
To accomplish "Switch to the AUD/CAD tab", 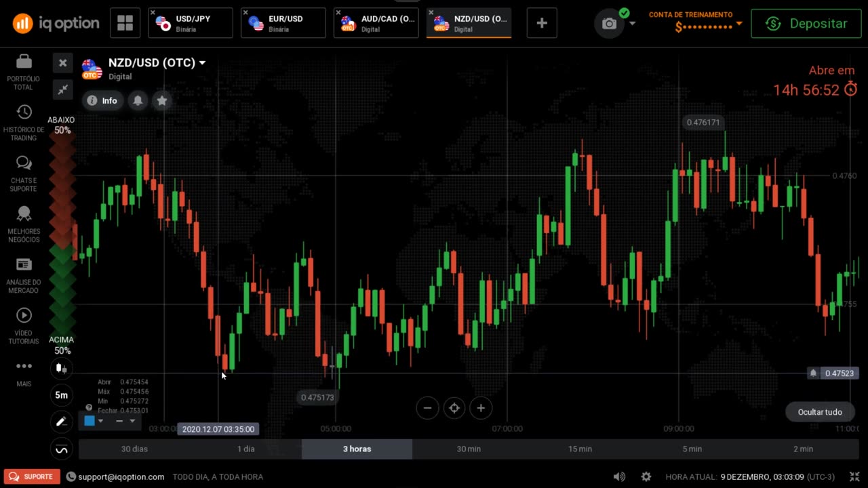I will 376,23.
